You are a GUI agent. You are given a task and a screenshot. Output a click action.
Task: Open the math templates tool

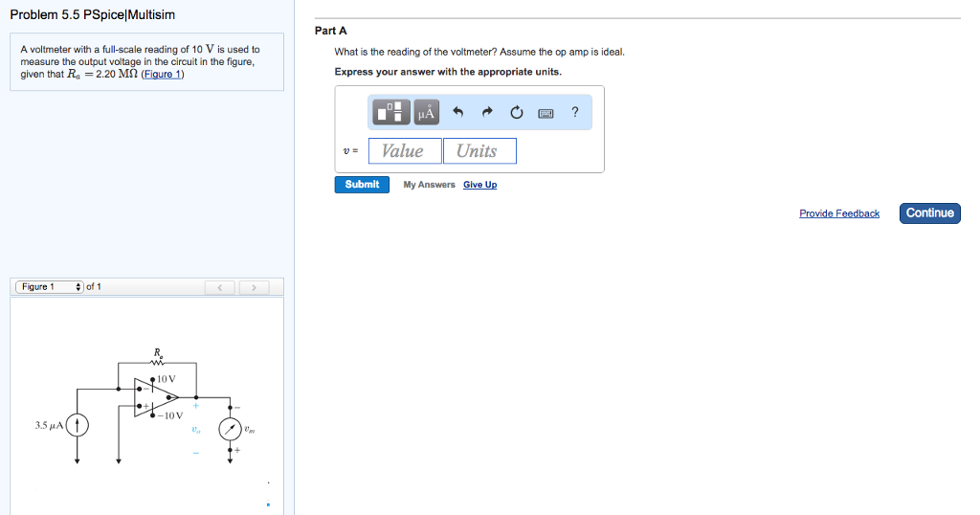click(x=392, y=113)
